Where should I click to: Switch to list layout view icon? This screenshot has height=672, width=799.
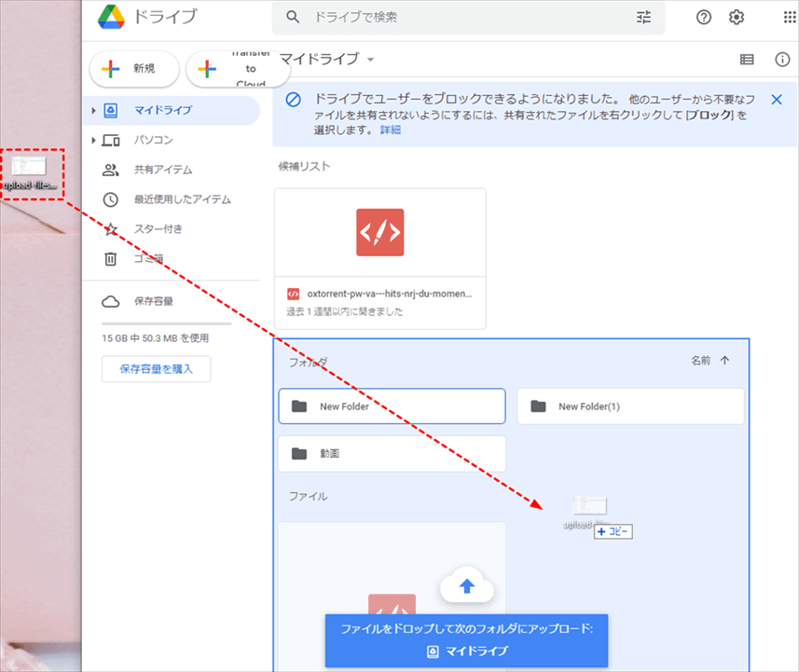pos(747,60)
